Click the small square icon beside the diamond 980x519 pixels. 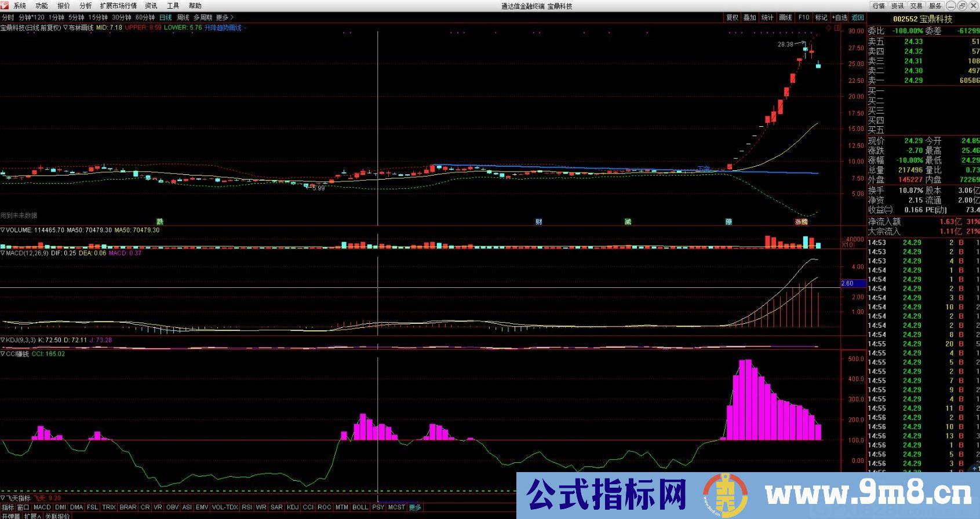click(x=837, y=28)
